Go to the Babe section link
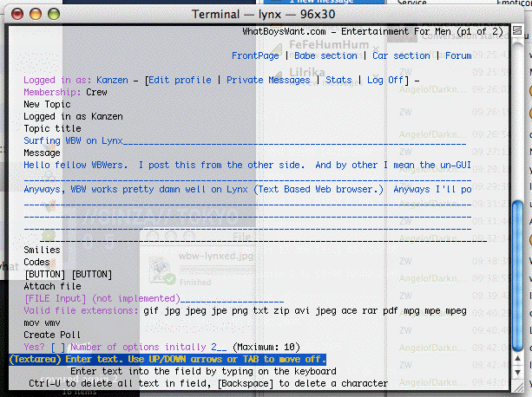The height and width of the screenshot is (397, 532). (x=325, y=55)
